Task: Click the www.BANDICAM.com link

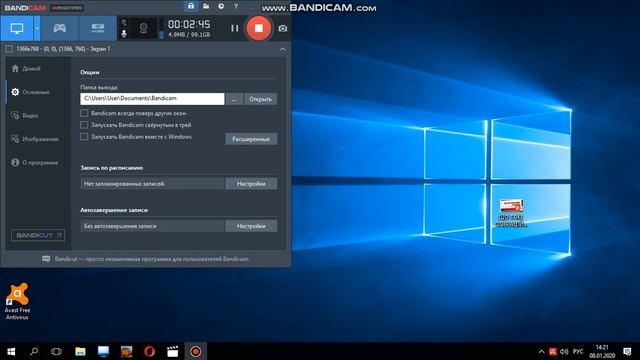Action: point(319,8)
